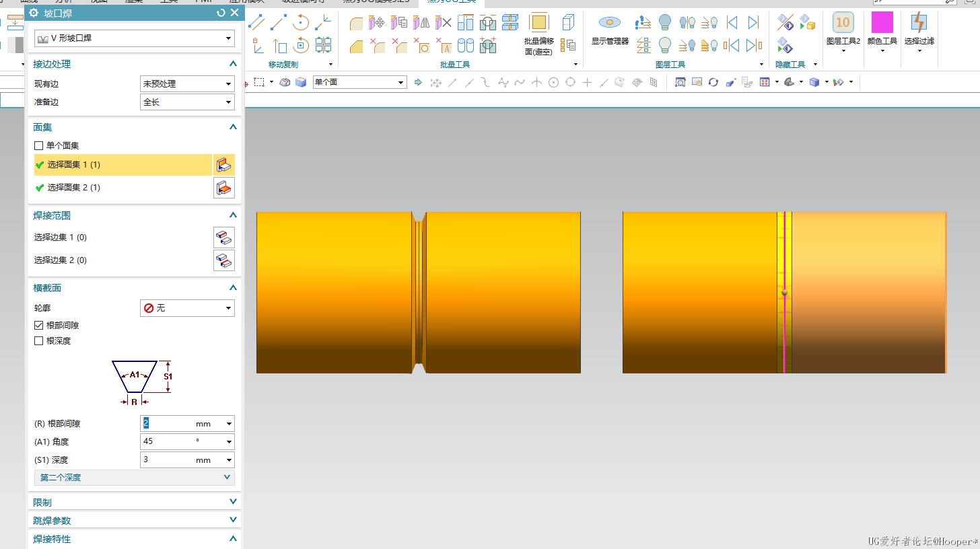980x549 pixels.
Task: Click the batch tool icon with letter A
Action: click(444, 45)
